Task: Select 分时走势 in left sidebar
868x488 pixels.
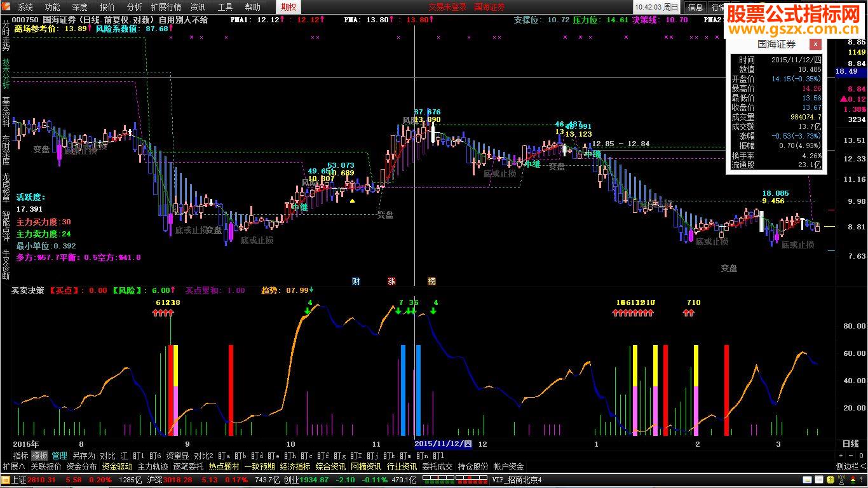Action: (x=6, y=36)
